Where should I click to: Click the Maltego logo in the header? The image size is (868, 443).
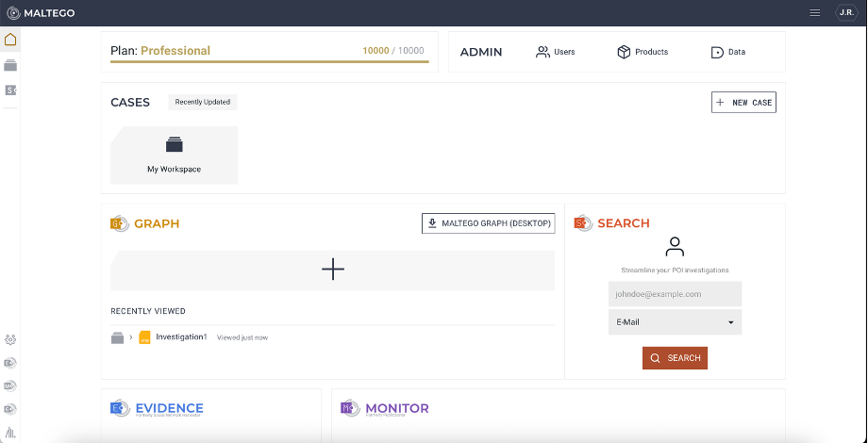click(x=41, y=12)
